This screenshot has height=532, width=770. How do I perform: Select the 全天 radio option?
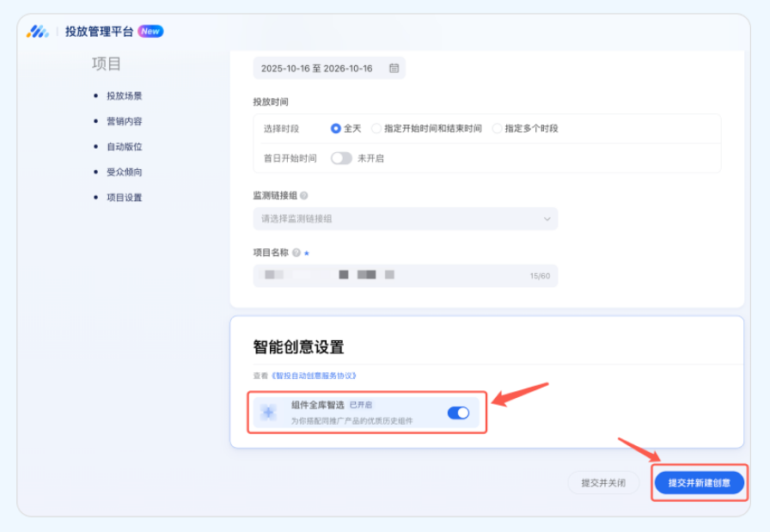tap(336, 128)
